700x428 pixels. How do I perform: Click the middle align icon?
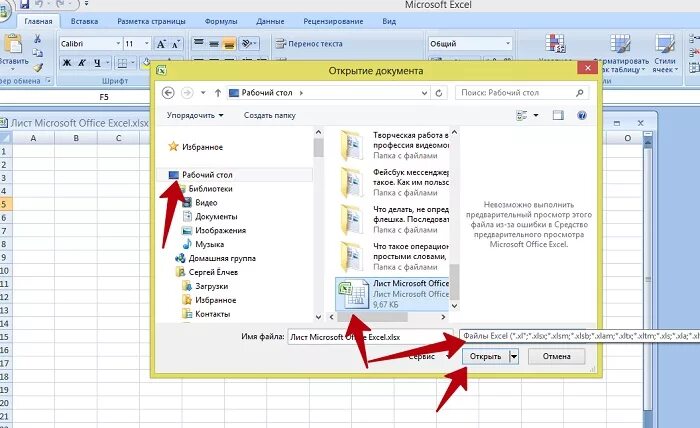(x=214, y=43)
